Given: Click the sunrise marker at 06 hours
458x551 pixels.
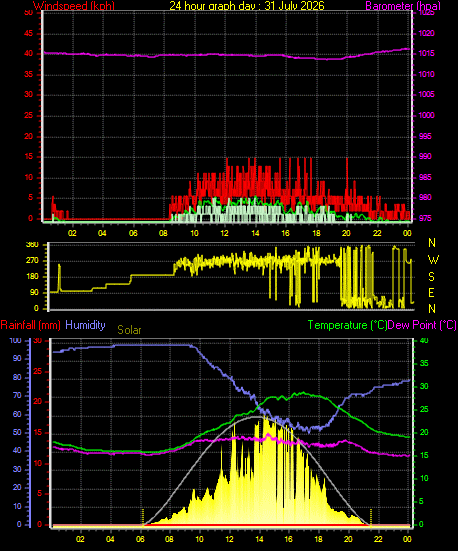Looking at the screenshot, I should coord(143,517).
